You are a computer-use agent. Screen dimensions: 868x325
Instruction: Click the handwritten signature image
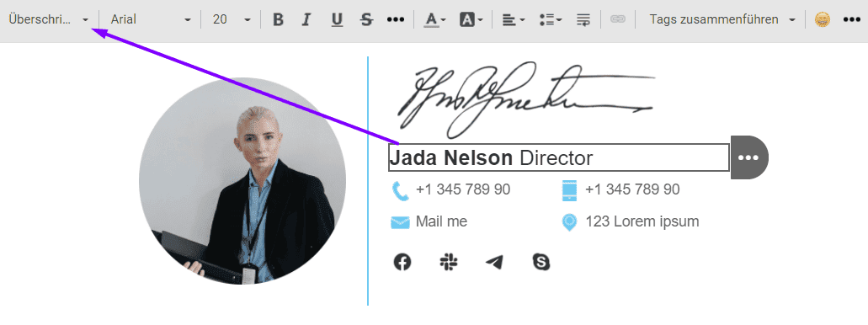[526, 99]
